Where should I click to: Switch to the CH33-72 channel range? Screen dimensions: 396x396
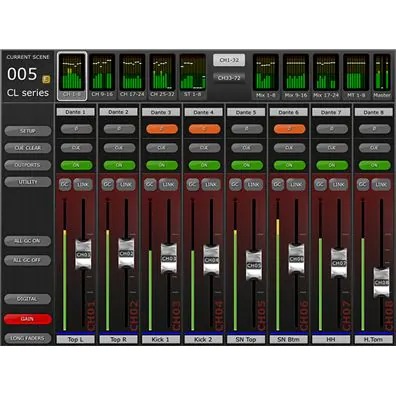click(229, 78)
